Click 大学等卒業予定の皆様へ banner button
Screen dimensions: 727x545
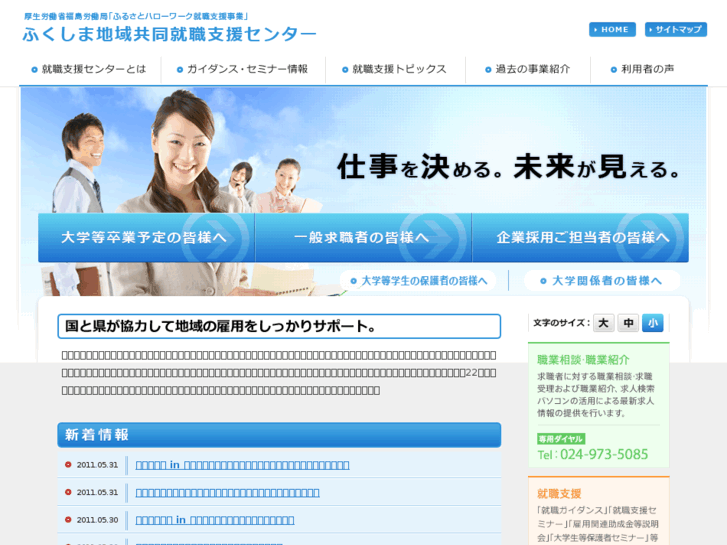point(146,237)
